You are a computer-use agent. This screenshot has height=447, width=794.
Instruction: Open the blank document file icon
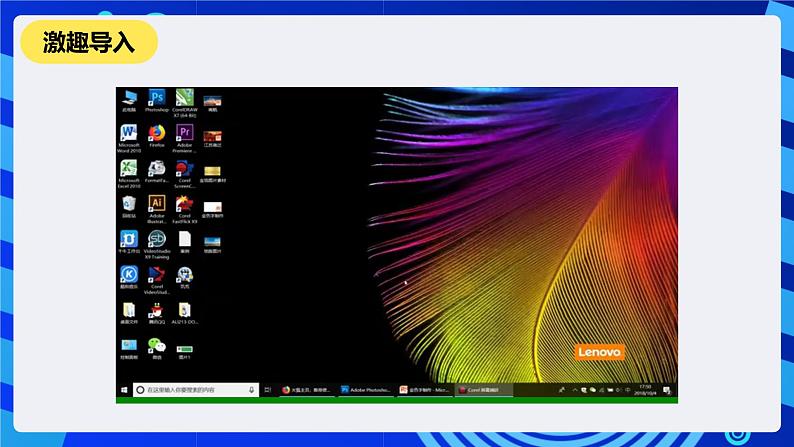pyautogui.click(x=185, y=242)
